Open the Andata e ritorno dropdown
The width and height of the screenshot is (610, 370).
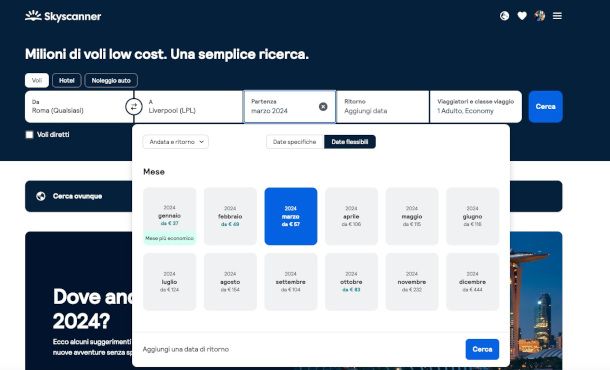tap(175, 142)
